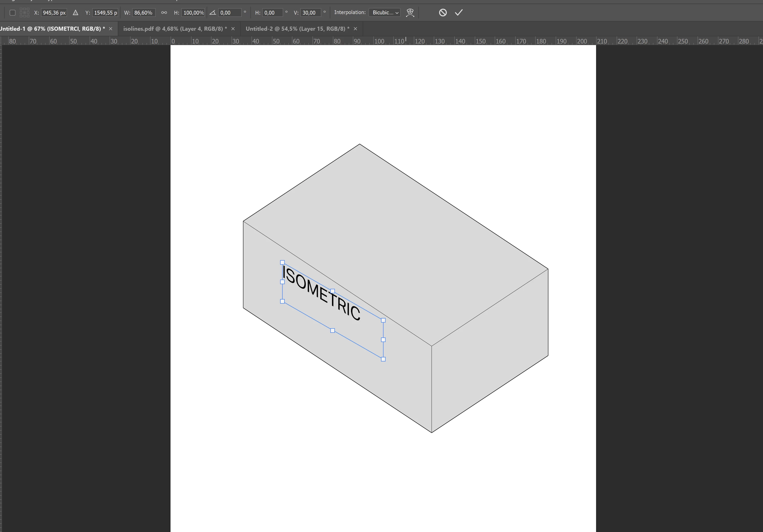Screen dimensions: 763x532
Task: Click the rotation angle input field
Action: pos(230,13)
